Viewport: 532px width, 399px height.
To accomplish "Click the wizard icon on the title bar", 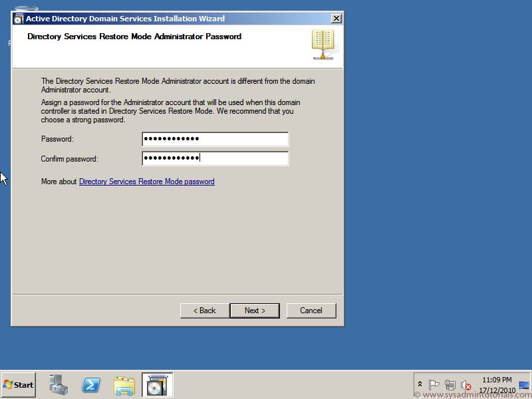I will pyautogui.click(x=18, y=18).
